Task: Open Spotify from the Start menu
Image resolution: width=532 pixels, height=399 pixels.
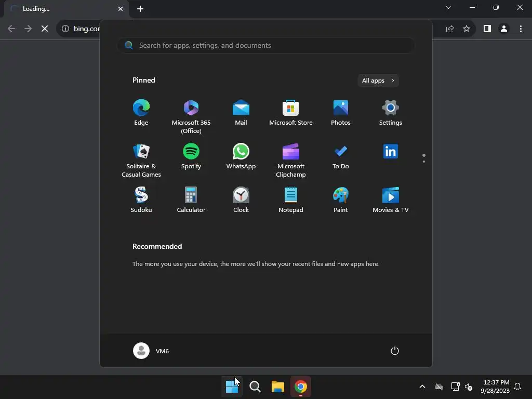Action: pyautogui.click(x=191, y=156)
